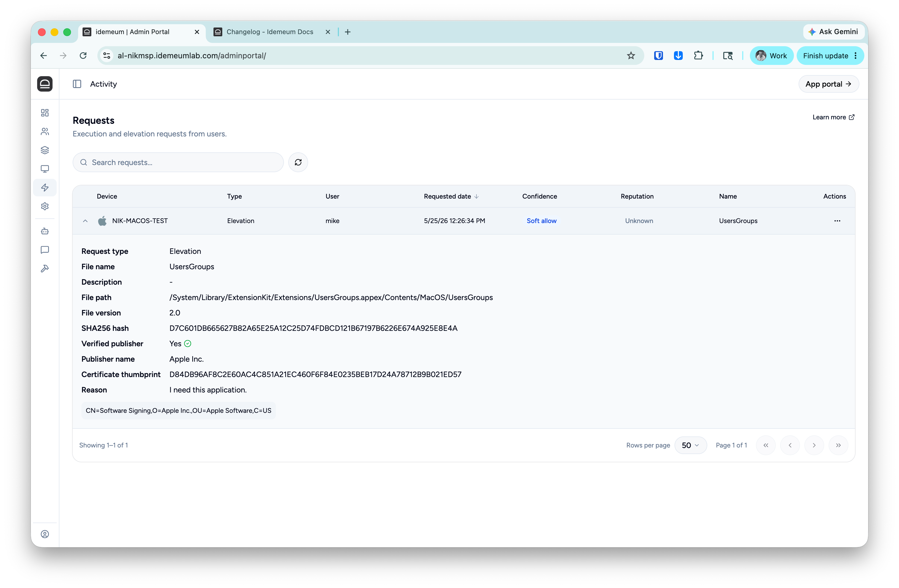899x588 pixels.
Task: Open the App portal button
Action: (x=828, y=84)
